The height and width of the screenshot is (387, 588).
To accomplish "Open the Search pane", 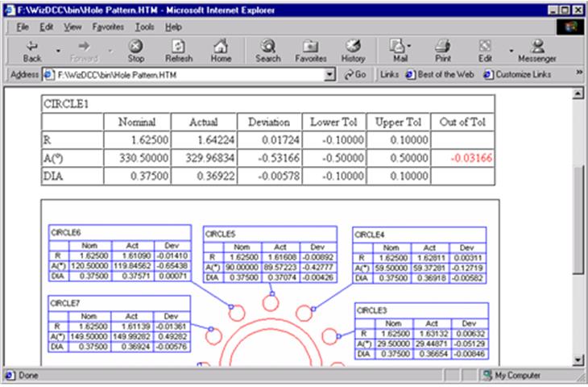I will (267, 52).
